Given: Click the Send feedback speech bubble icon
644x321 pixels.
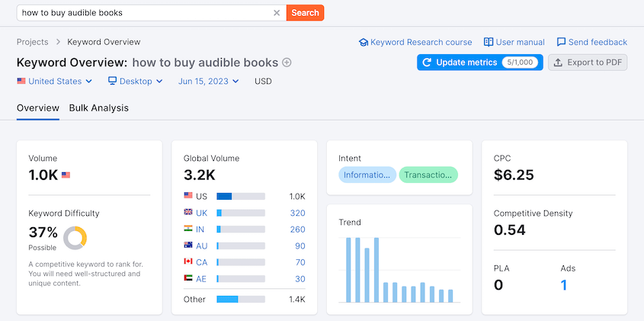Looking at the screenshot, I should [561, 42].
